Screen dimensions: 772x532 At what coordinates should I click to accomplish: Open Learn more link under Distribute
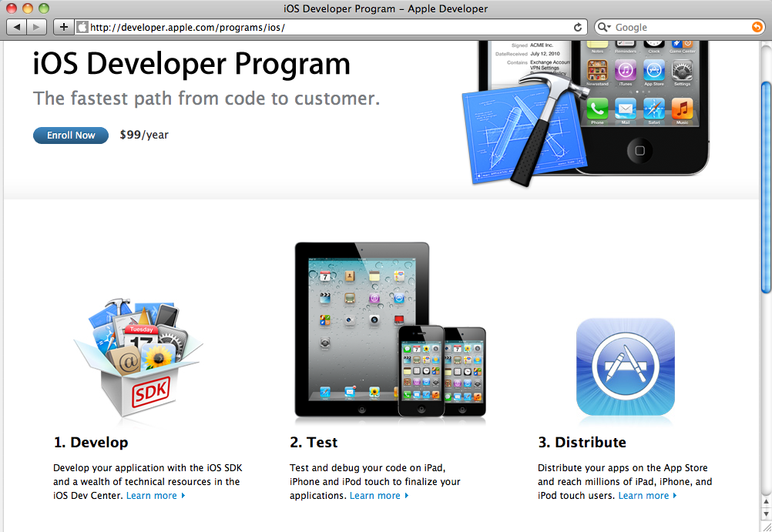(647, 496)
